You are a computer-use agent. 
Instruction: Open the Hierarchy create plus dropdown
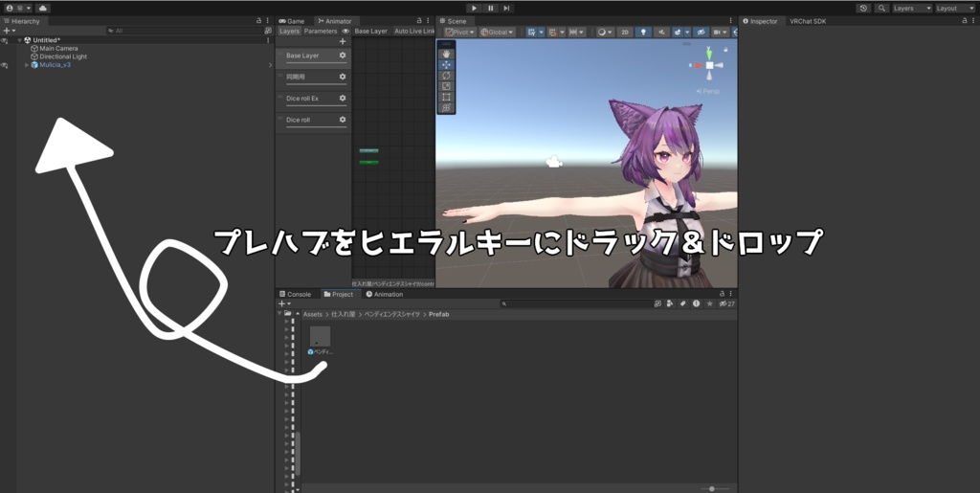tap(9, 31)
